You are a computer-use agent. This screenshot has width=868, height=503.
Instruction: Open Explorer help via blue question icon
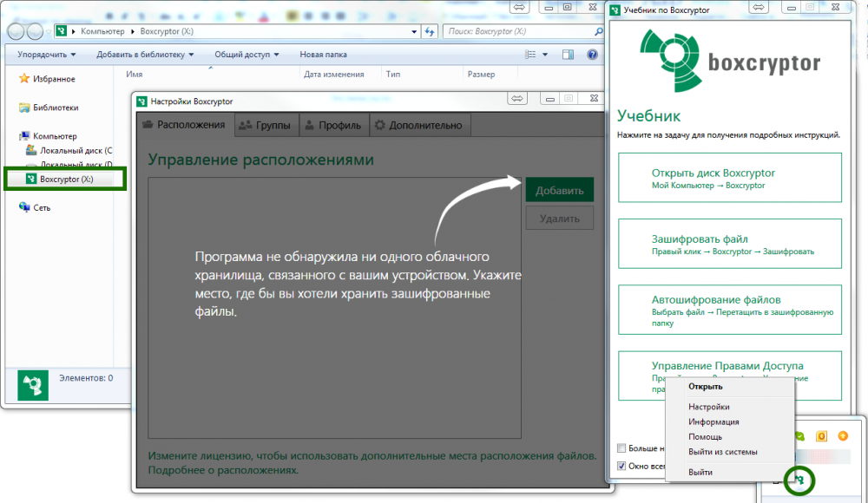point(592,55)
